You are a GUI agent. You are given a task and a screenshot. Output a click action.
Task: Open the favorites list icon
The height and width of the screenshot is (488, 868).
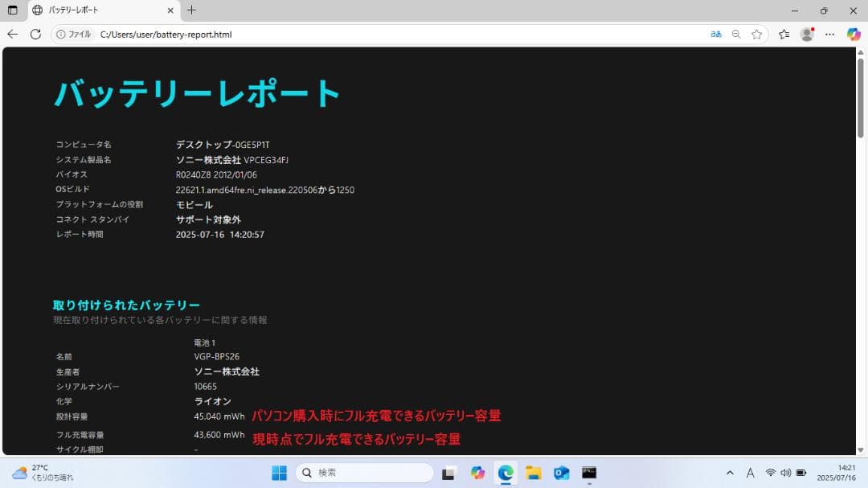point(784,35)
